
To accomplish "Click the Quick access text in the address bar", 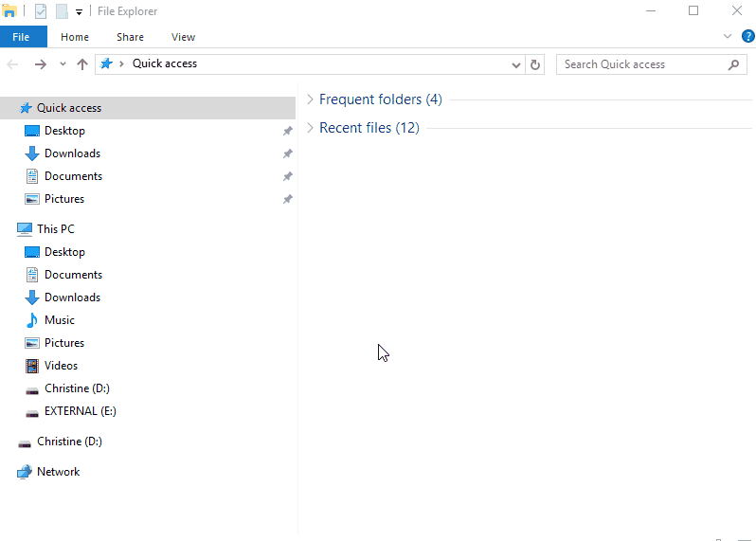I will click(x=165, y=63).
